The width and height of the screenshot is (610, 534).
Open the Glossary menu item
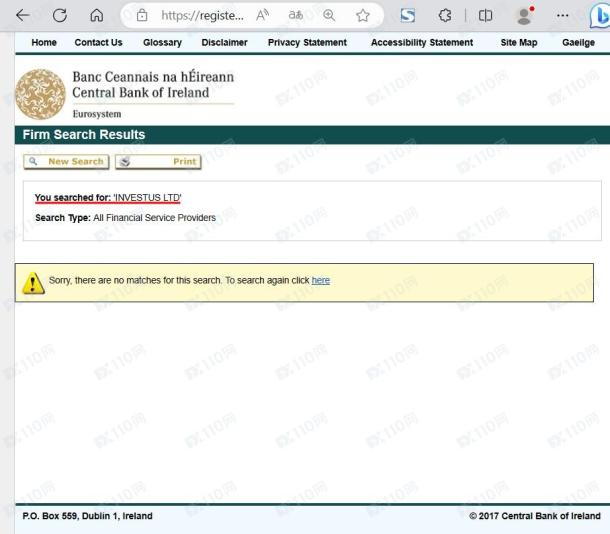(162, 42)
